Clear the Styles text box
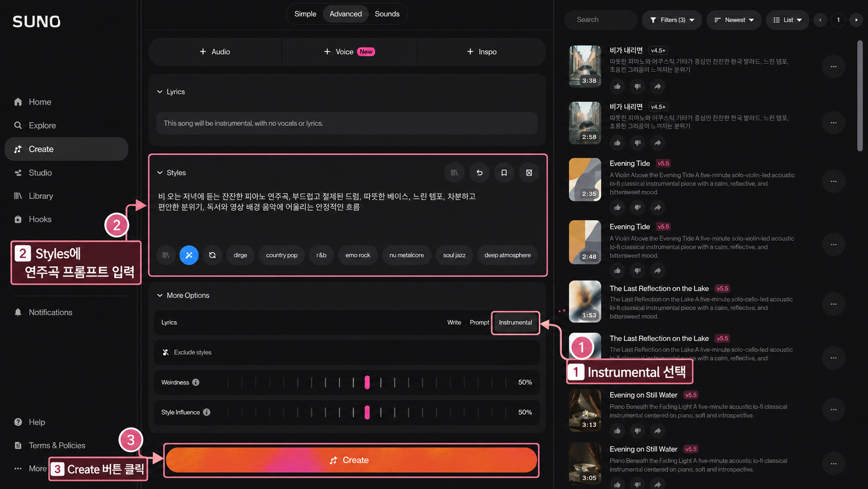 click(x=529, y=173)
